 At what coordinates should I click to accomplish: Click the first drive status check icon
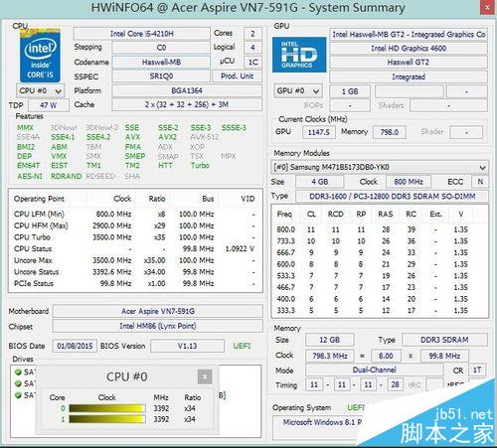pyautogui.click(x=18, y=372)
